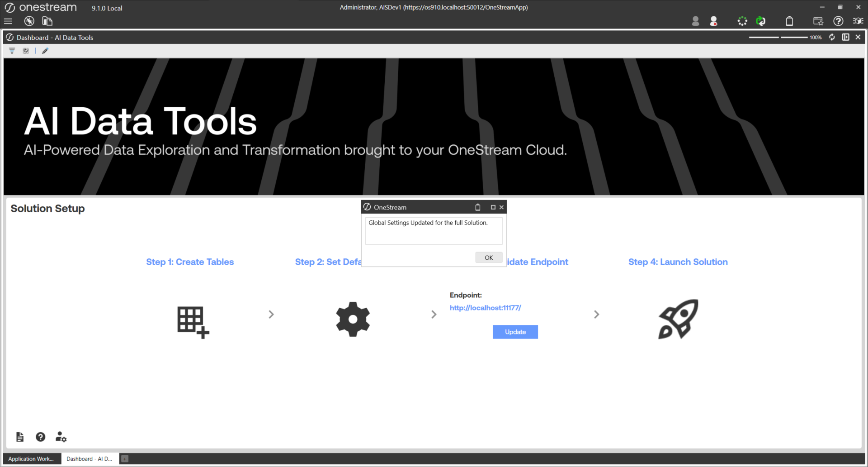868x467 pixels.
Task: Click the edit pencil icon in dashboard toolbar
Action: 45,51
